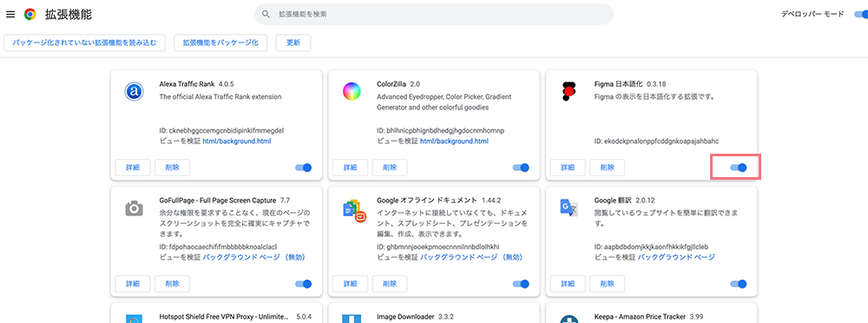The width and height of the screenshot is (868, 323).
Task: Click the ColorZilla description text
Action: 444,102
